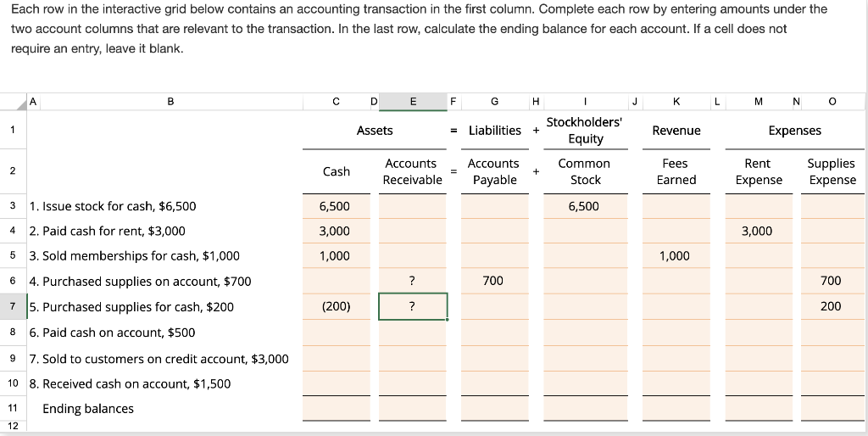Click Accounts Receivable cell for transaction 4

413,281
